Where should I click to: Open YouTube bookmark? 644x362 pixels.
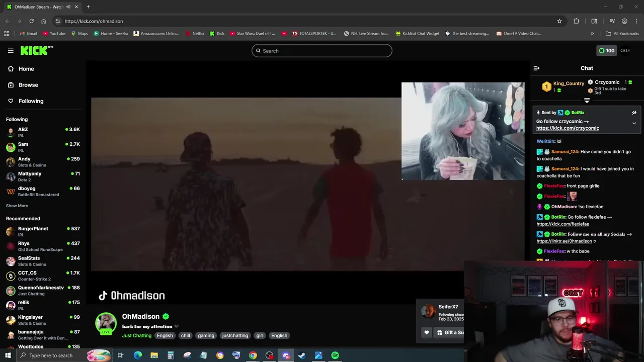pos(54,34)
